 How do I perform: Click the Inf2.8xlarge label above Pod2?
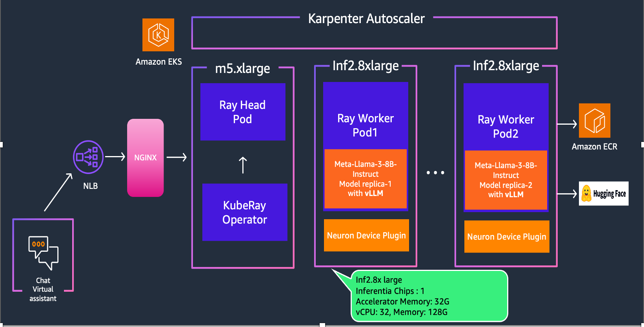coord(506,65)
